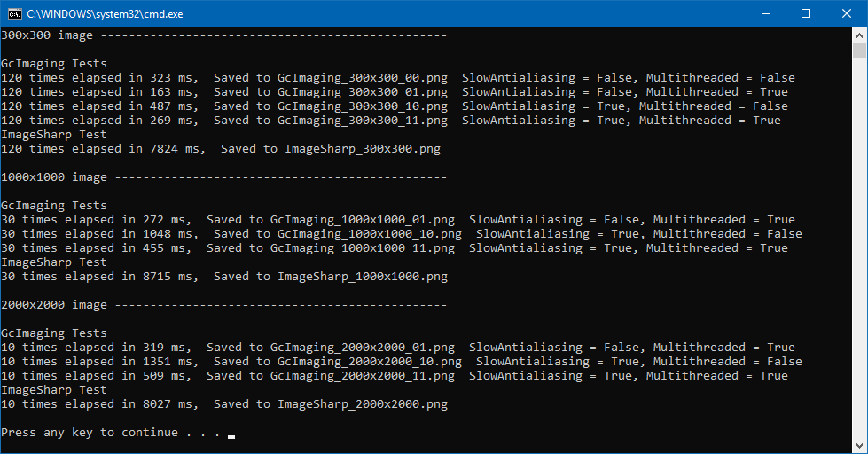The height and width of the screenshot is (454, 868).
Task: Click the Press any key to continue prompt
Action: coord(111,433)
